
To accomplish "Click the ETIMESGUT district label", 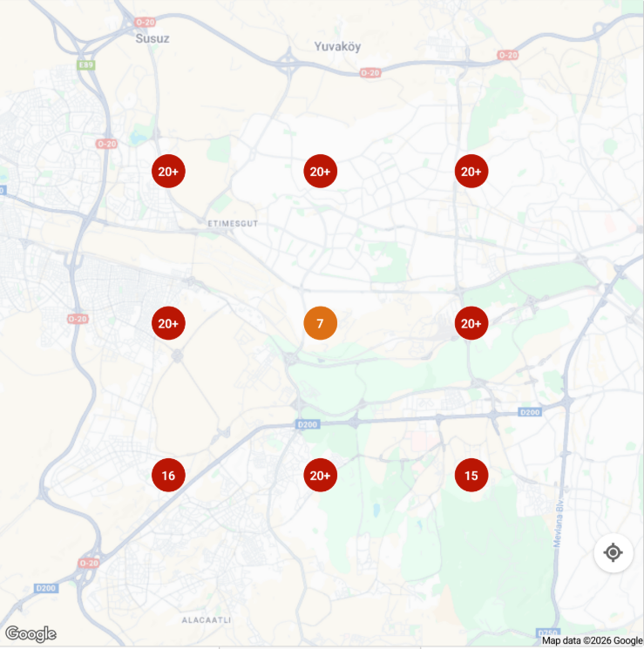I will pyautogui.click(x=233, y=224).
